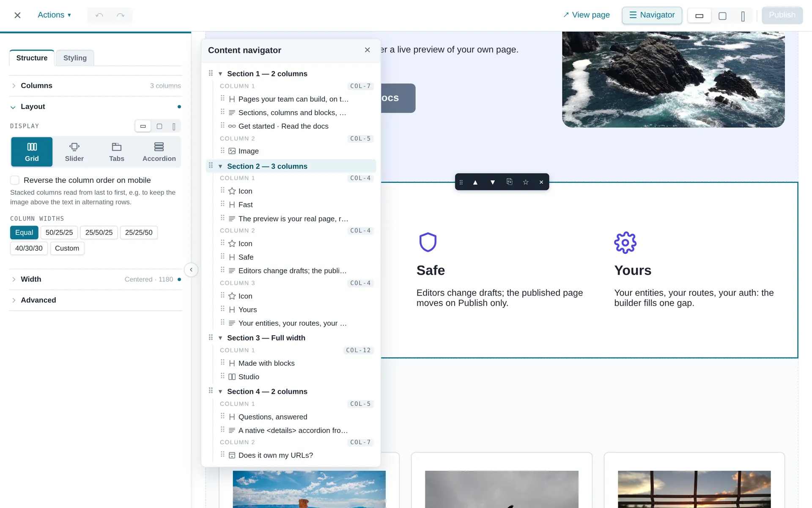The image size is (812, 508).
Task: Click the shield icon above Safe
Action: 428,242
